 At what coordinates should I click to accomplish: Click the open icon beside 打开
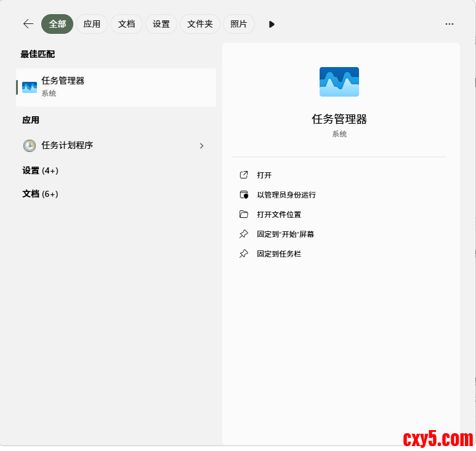[x=244, y=175]
